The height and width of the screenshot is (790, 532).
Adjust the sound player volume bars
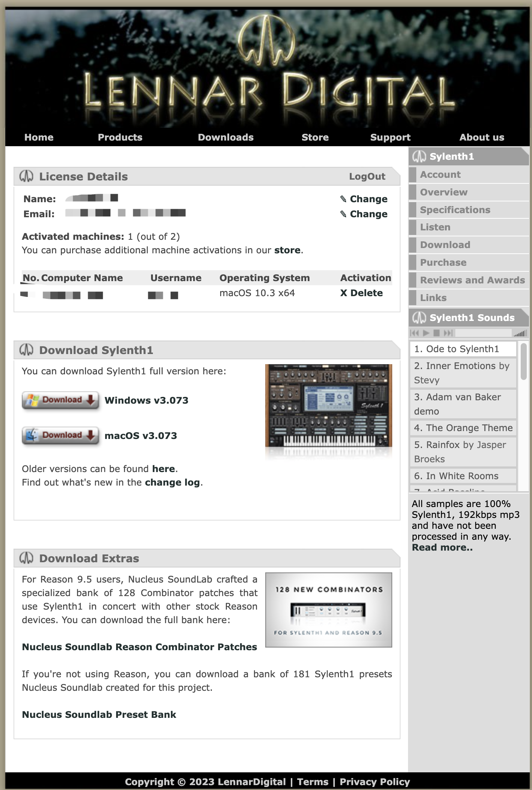click(x=520, y=333)
